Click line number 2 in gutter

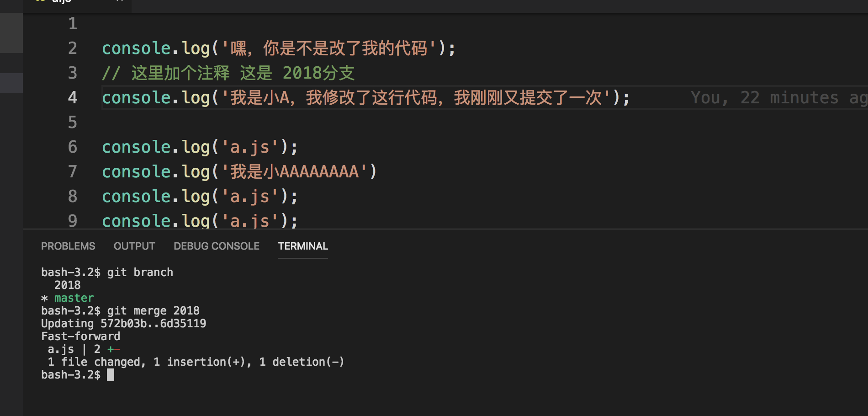point(73,48)
